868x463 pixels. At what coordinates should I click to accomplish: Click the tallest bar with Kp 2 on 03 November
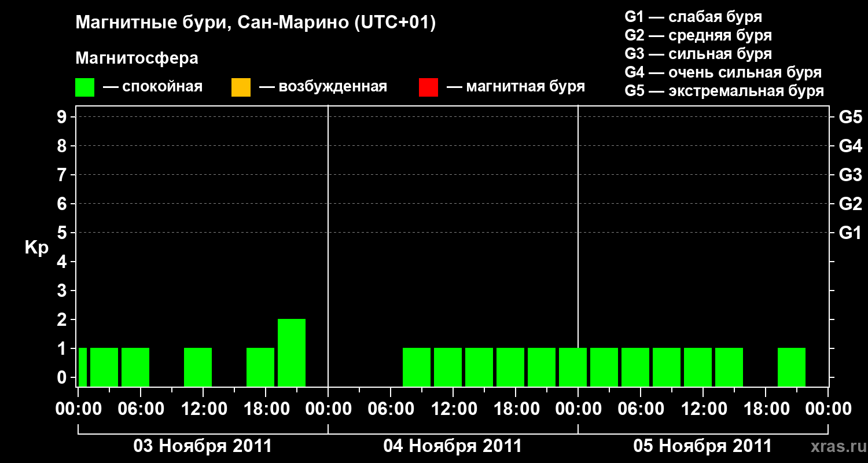click(x=292, y=352)
